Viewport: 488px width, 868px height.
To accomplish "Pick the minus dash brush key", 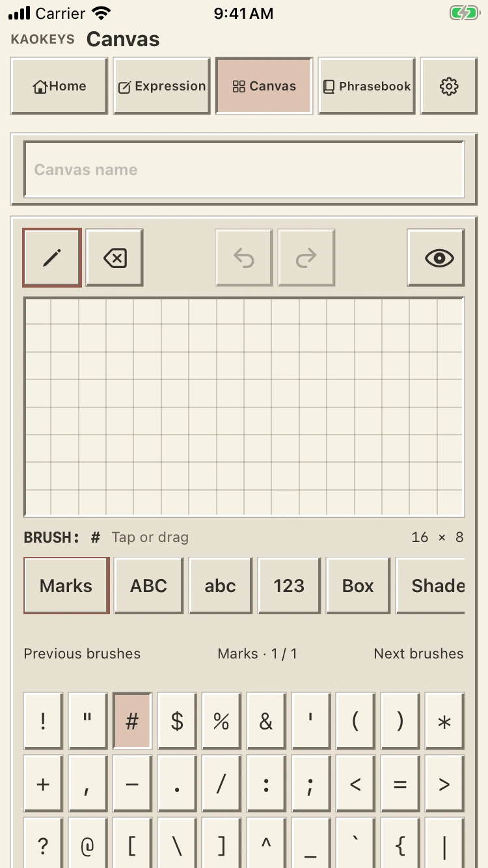I will (x=132, y=783).
